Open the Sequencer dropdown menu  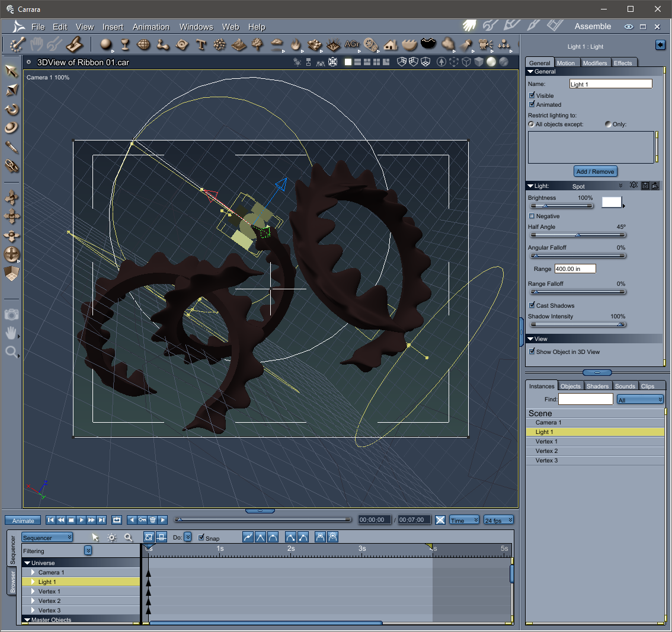pos(47,538)
